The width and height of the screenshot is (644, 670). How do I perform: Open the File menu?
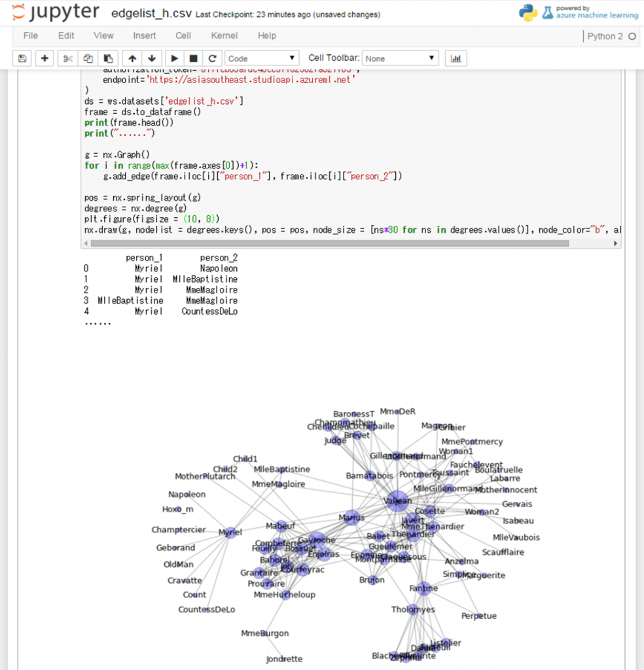(30, 36)
